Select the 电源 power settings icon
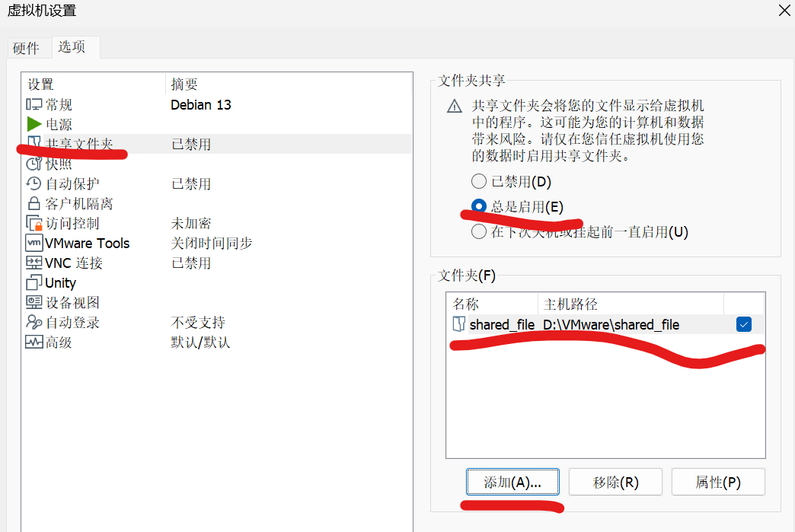 click(x=32, y=124)
